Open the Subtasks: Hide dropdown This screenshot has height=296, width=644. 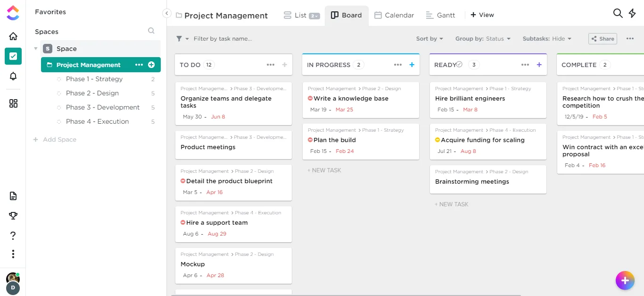(x=547, y=39)
